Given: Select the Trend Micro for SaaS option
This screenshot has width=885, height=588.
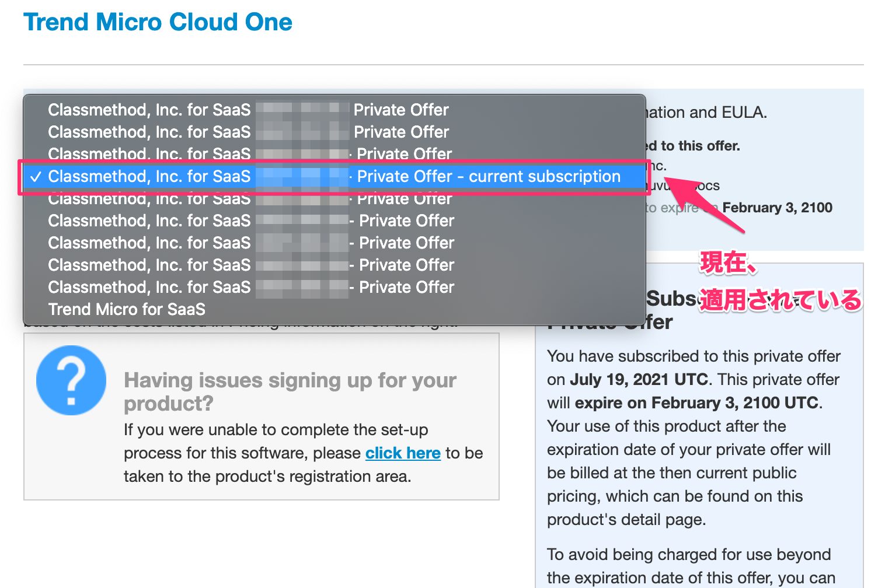Looking at the screenshot, I should coord(127,309).
